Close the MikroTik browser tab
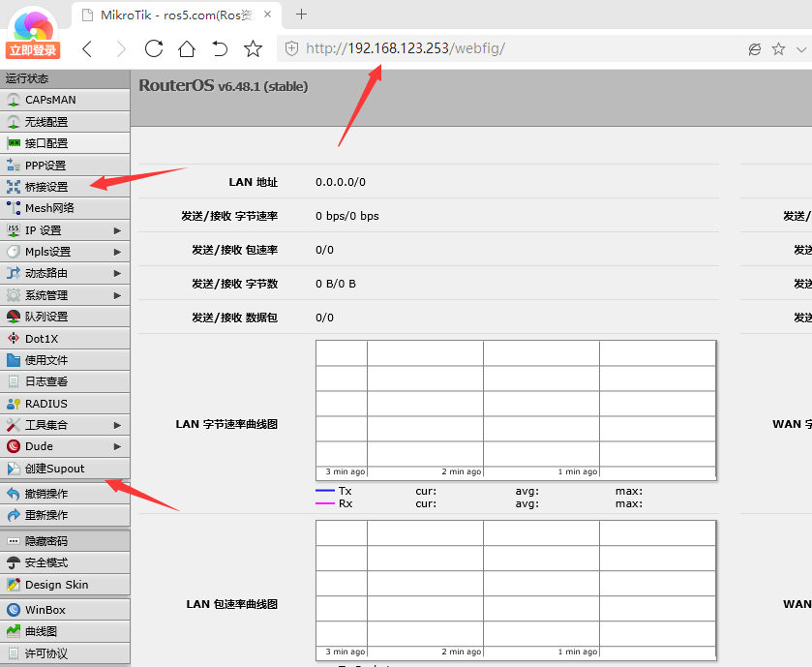The width and height of the screenshot is (812, 667). click(x=268, y=15)
